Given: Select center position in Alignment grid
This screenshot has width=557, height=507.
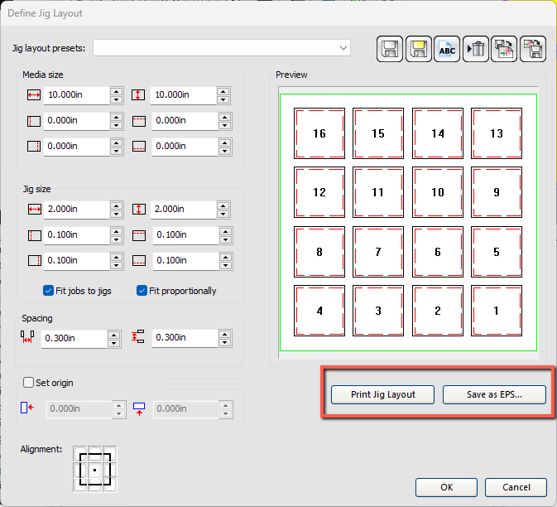Looking at the screenshot, I should pyautogui.click(x=95, y=470).
